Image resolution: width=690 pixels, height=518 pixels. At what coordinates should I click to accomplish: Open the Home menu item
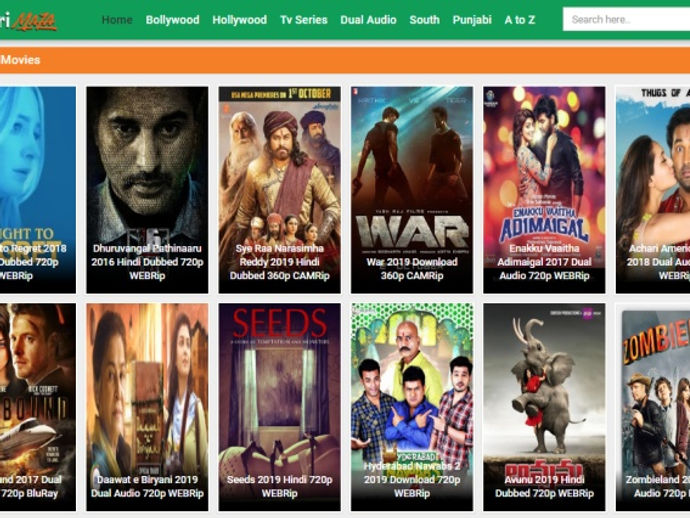117,20
